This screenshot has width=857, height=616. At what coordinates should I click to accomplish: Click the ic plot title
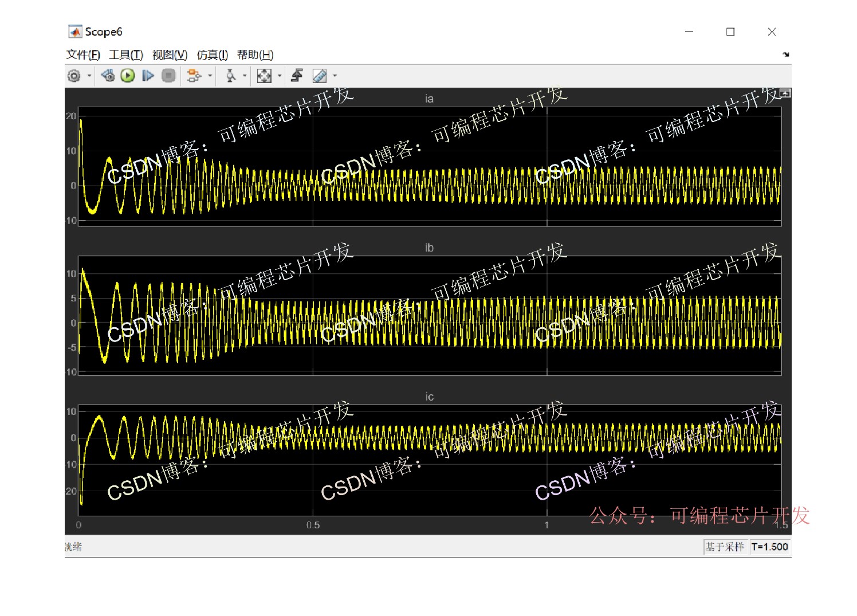(430, 397)
